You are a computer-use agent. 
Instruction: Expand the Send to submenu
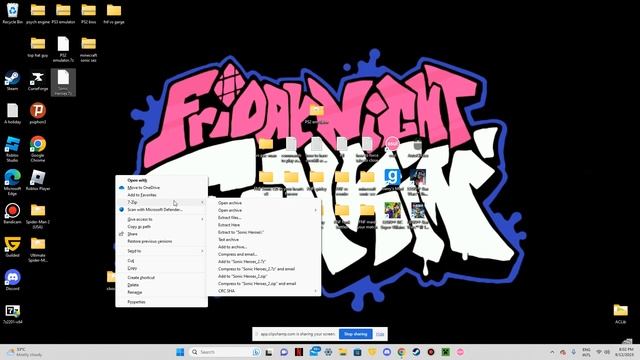(x=202, y=251)
